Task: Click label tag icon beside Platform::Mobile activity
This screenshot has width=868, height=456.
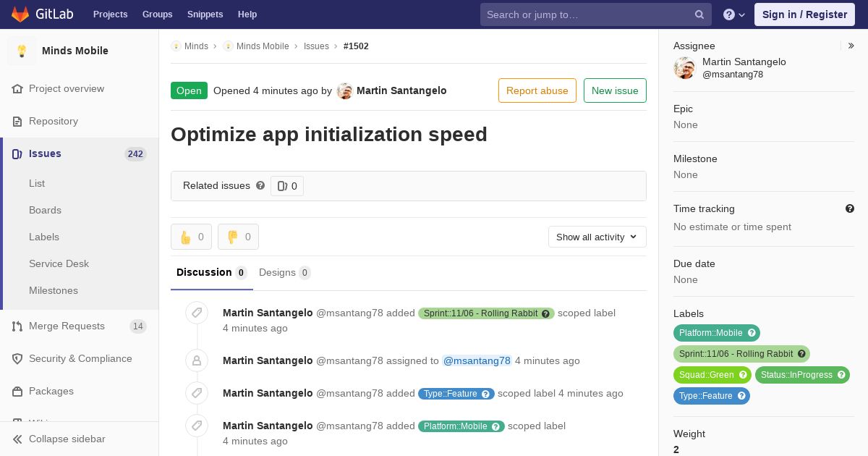Action: (x=197, y=425)
